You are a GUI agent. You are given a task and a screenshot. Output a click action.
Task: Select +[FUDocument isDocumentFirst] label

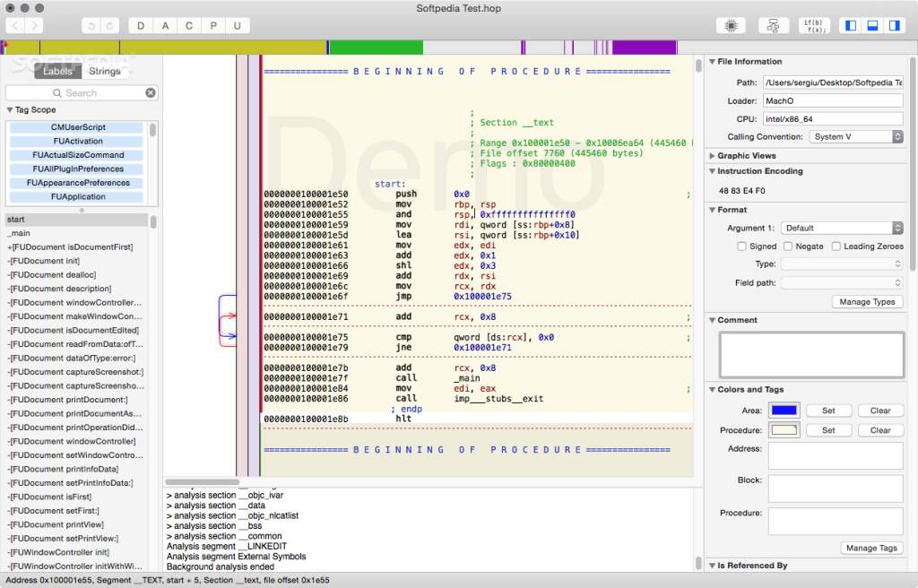click(x=77, y=247)
